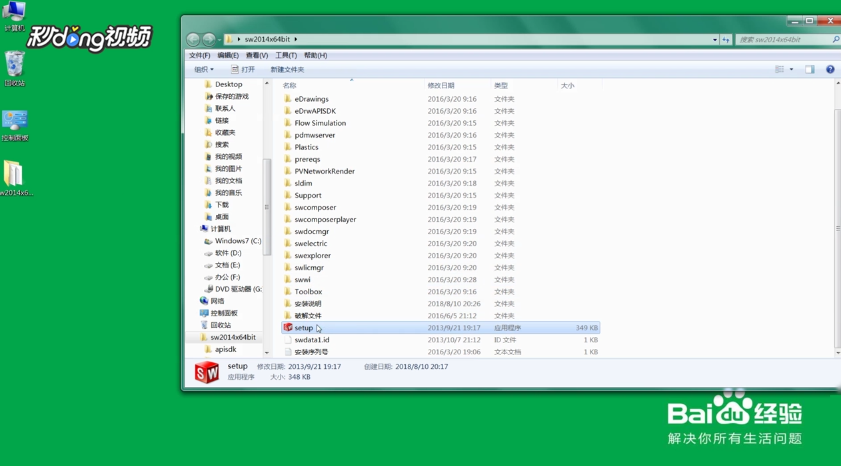Click the 网络 globe icon in navigation pane
Viewport: 841px width, 466px height.
pyautogui.click(x=204, y=301)
